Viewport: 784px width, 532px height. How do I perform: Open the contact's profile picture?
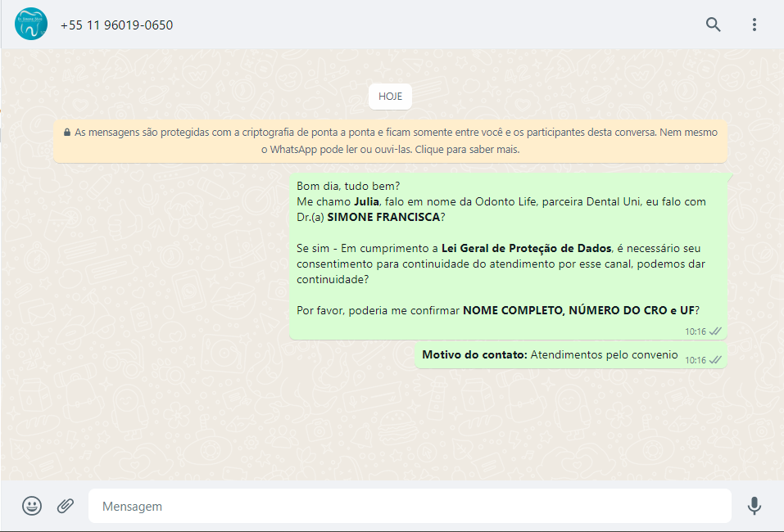(x=31, y=24)
